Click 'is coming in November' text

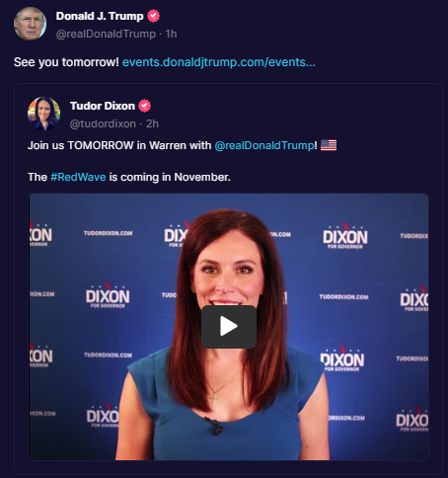click(170, 177)
